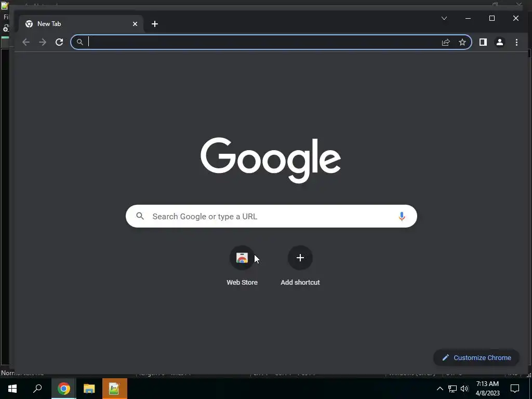The image size is (532, 399).
Task: Click the Google logo
Action: pyautogui.click(x=270, y=160)
